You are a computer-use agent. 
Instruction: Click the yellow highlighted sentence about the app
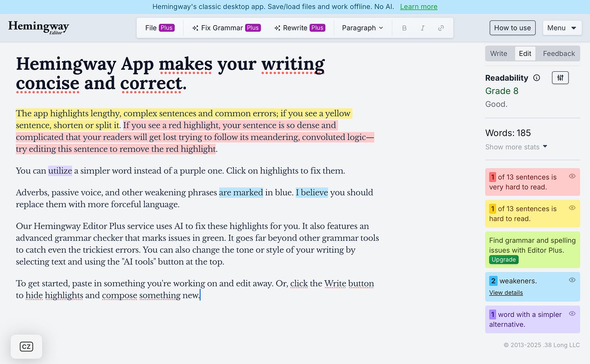(x=184, y=119)
